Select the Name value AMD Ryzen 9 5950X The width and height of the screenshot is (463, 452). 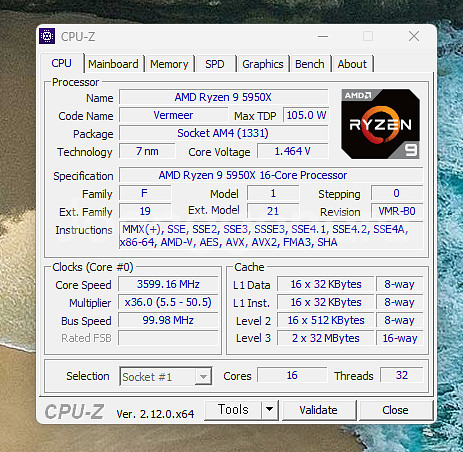[x=223, y=97]
